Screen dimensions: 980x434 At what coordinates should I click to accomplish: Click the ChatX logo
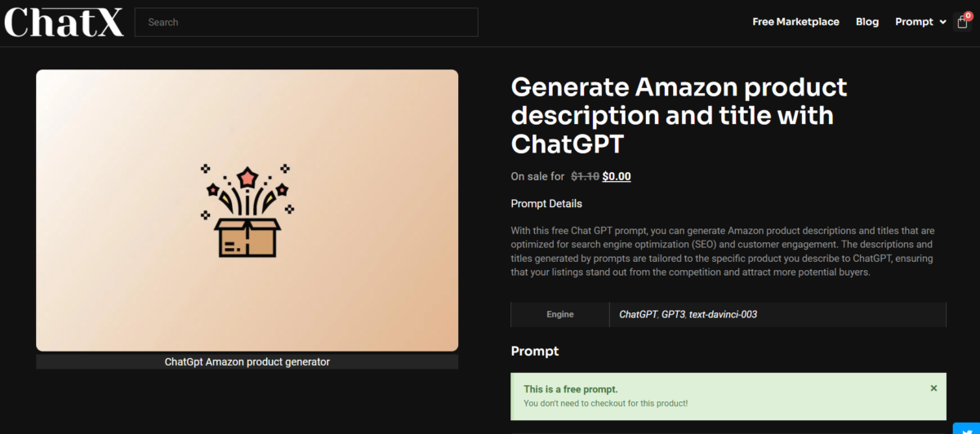coord(64,22)
